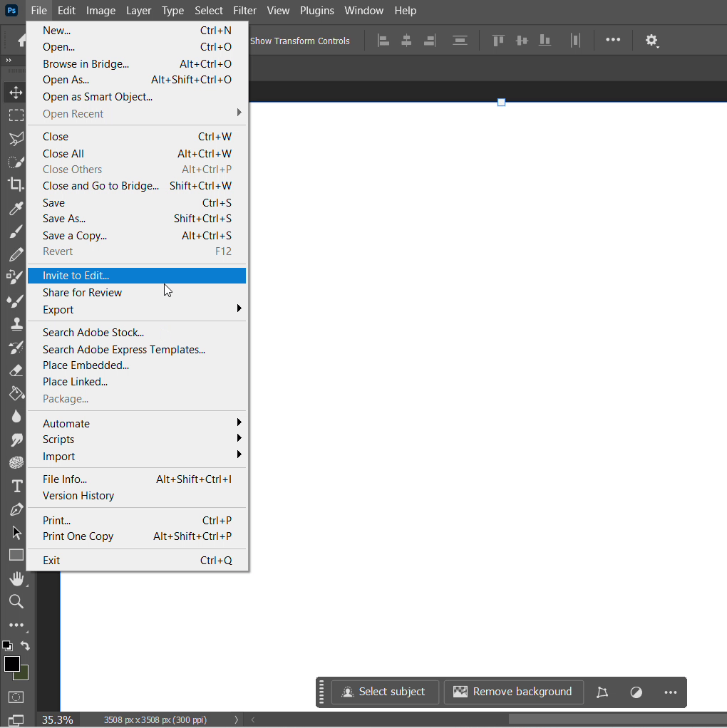The image size is (727, 728).
Task: Select the Brush tool
Action: tap(16, 232)
